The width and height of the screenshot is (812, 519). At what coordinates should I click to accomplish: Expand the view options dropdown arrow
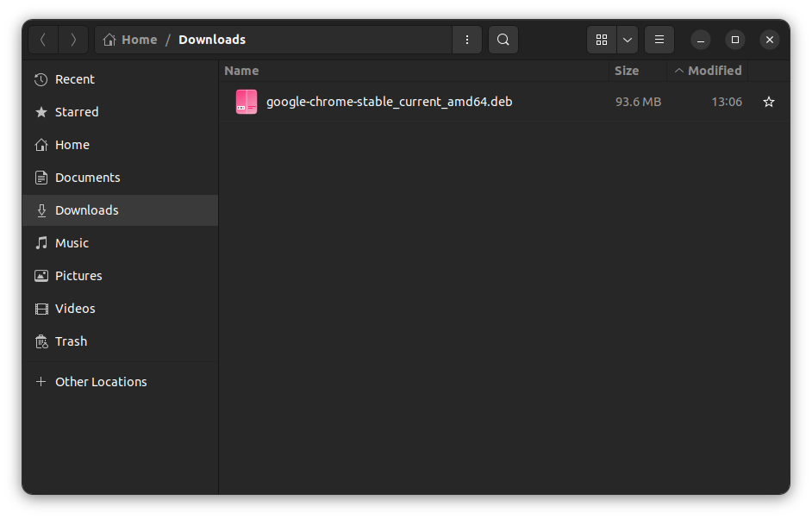[628, 40]
